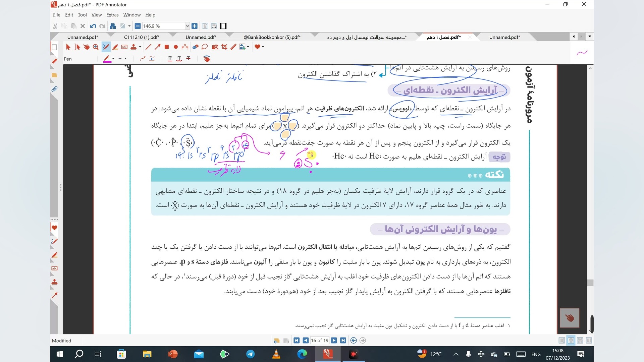Choose the Text Select tool
Screen dimensions: 644x362
(x=77, y=47)
